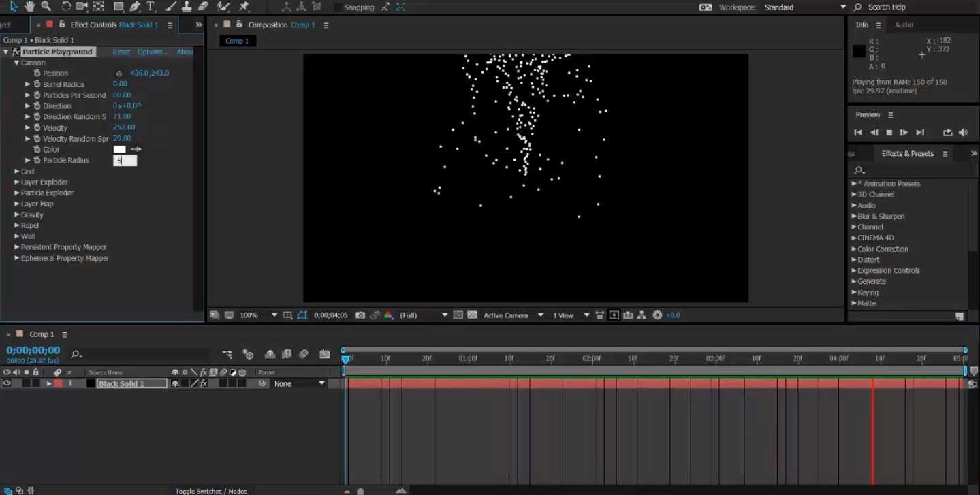Open the resolution (Full) dropdown
980x495 pixels.
click(424, 315)
